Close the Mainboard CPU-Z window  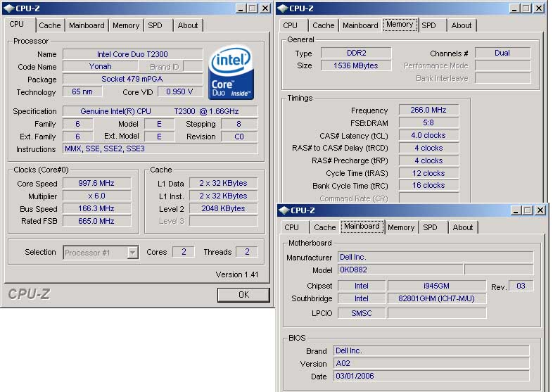tap(540, 210)
